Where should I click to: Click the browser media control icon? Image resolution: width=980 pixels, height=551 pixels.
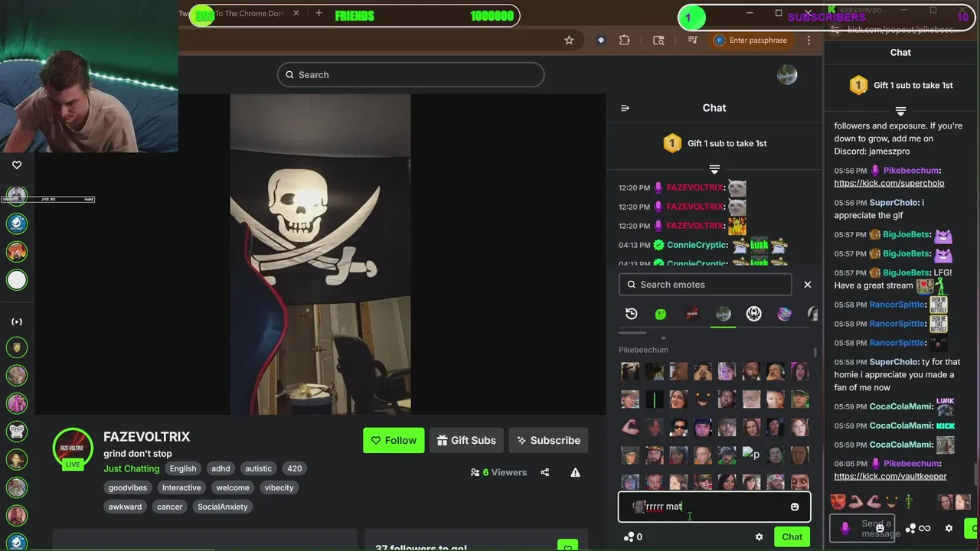pyautogui.click(x=693, y=41)
